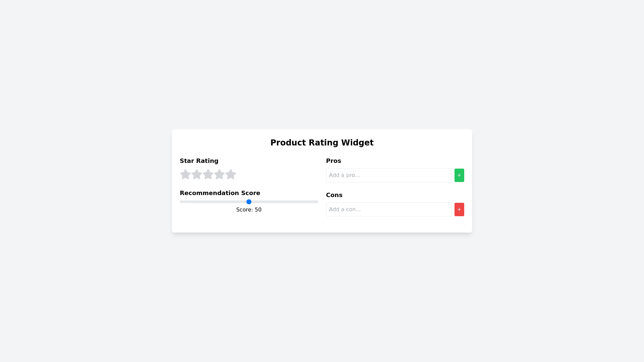The image size is (644, 362).
Task: Set the star rating to three stars
Action: coord(208,174)
